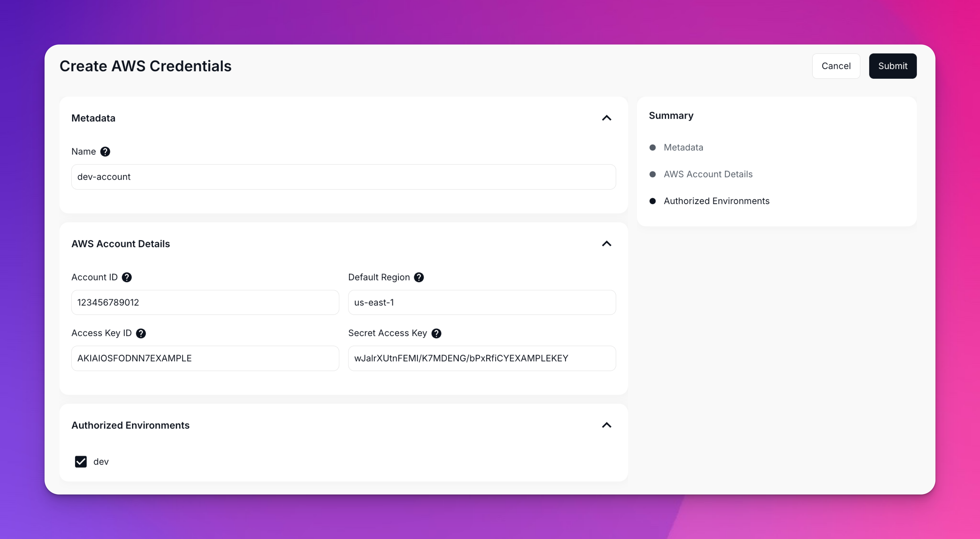Click the Authorized Environments section title
Image resolution: width=980 pixels, height=539 pixels.
131,425
